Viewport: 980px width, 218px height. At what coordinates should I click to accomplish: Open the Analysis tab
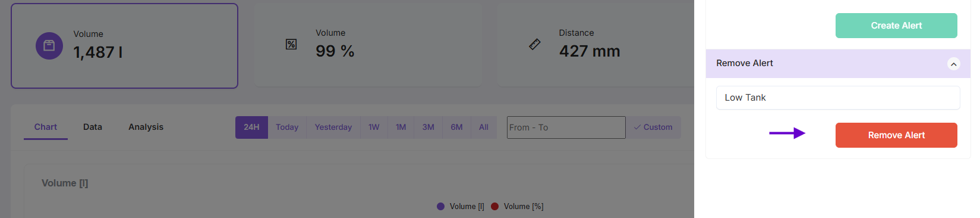(146, 127)
